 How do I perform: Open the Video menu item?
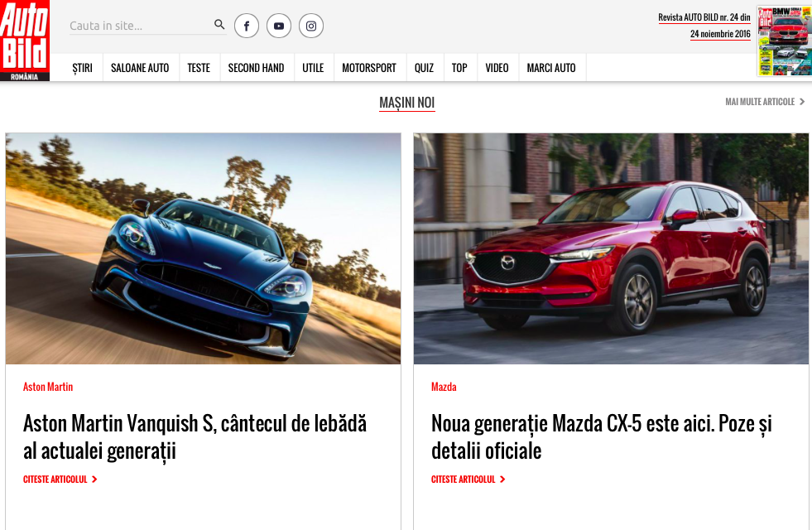click(x=497, y=68)
